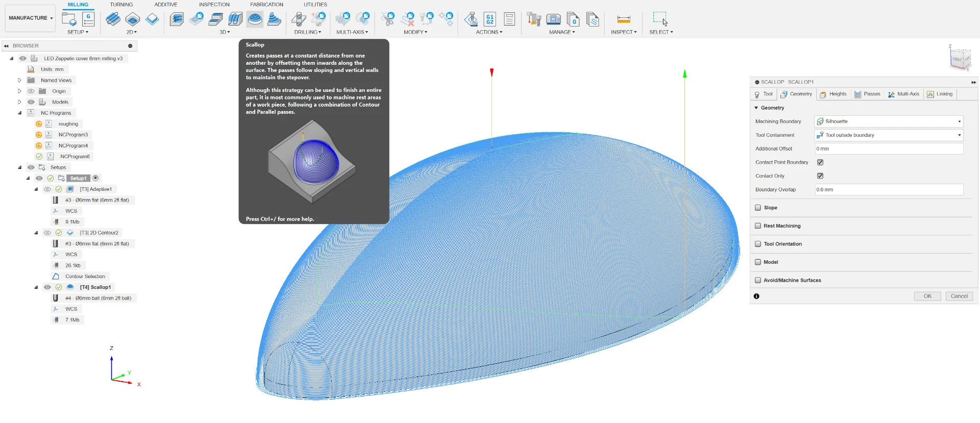This screenshot has width=980, height=423.
Task: Click the Boundary Overlap input field
Action: point(889,190)
